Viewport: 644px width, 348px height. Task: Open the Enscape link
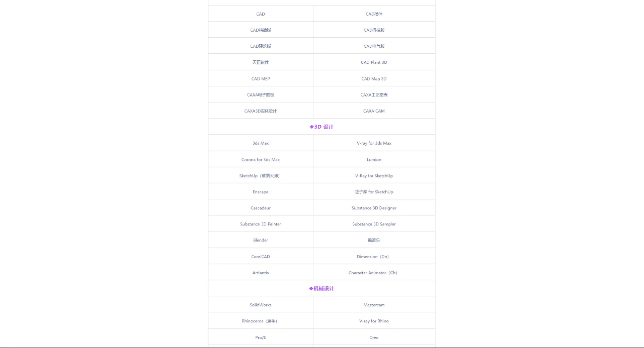click(x=261, y=192)
